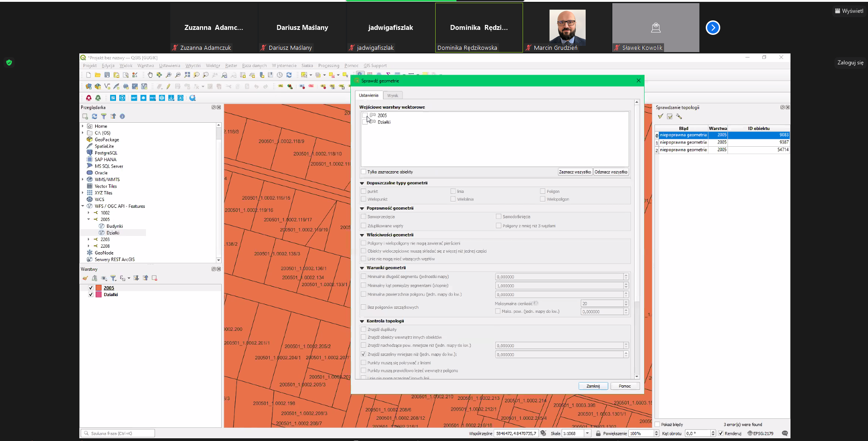Enable the 'Pokaż błędy' checkbox
The width and height of the screenshot is (868, 441).
point(657,425)
